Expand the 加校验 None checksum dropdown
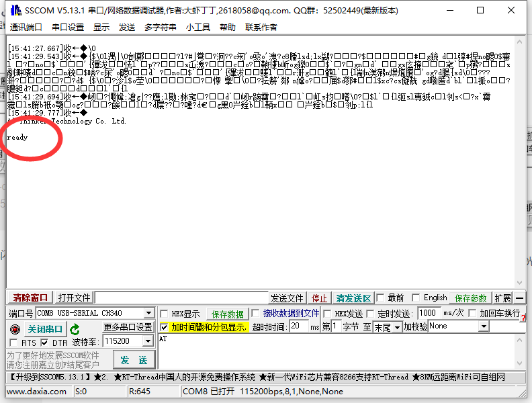Image resolution: width=532 pixels, height=403 pixels. (484, 326)
